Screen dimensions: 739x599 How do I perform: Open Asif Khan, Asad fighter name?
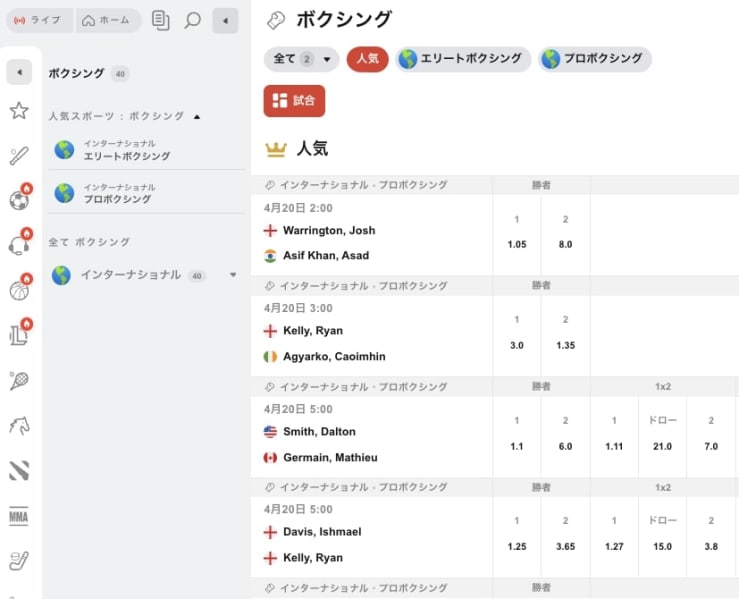pos(326,255)
